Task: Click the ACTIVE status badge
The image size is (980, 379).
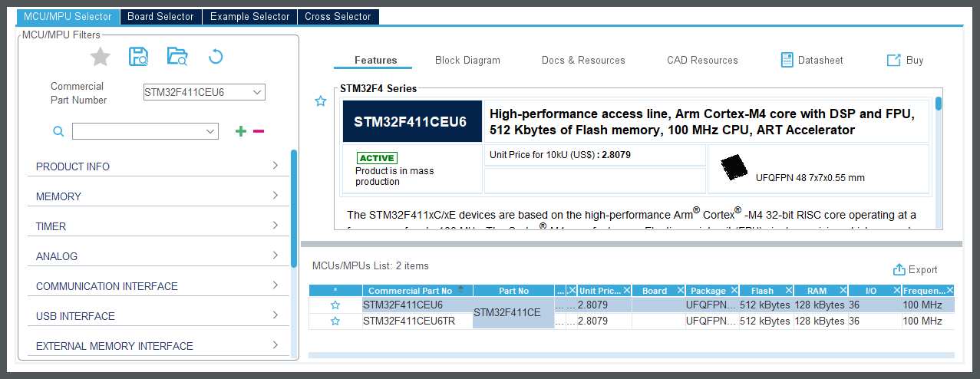Action: click(x=377, y=158)
